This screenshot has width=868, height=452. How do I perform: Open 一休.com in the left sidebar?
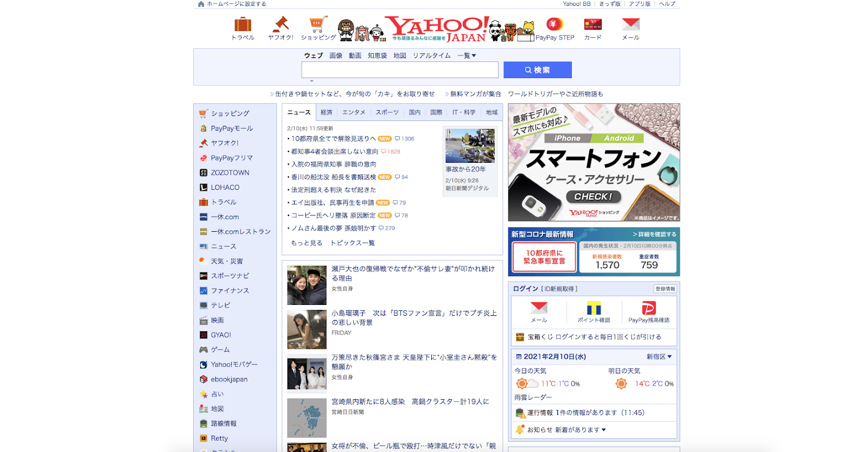(225, 217)
